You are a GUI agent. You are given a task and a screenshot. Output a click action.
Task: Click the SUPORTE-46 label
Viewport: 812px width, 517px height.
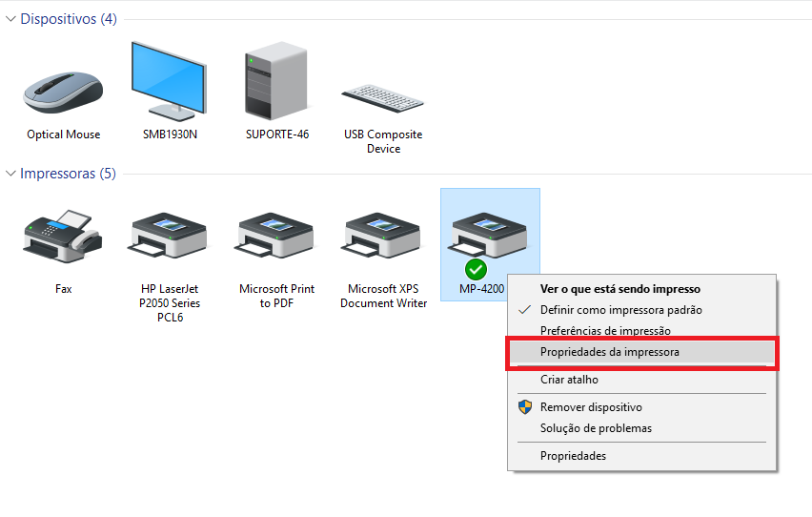click(277, 134)
